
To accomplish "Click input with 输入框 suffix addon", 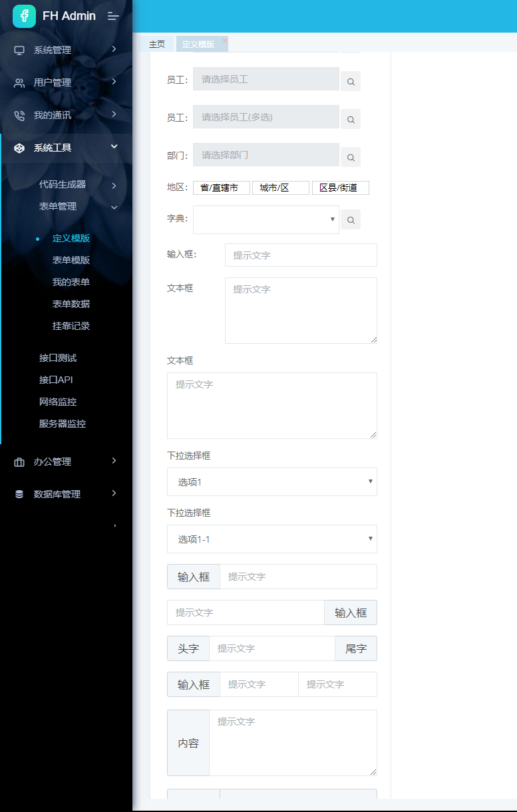I will [246, 612].
